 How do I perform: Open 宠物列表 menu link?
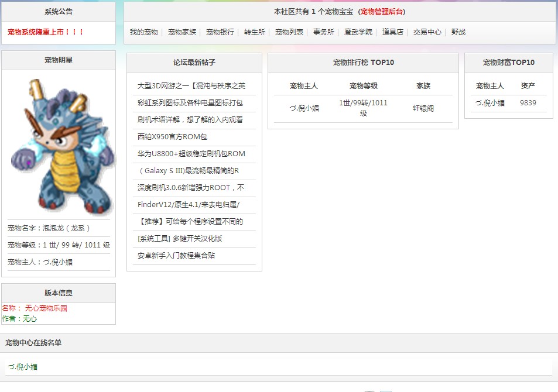coord(289,32)
